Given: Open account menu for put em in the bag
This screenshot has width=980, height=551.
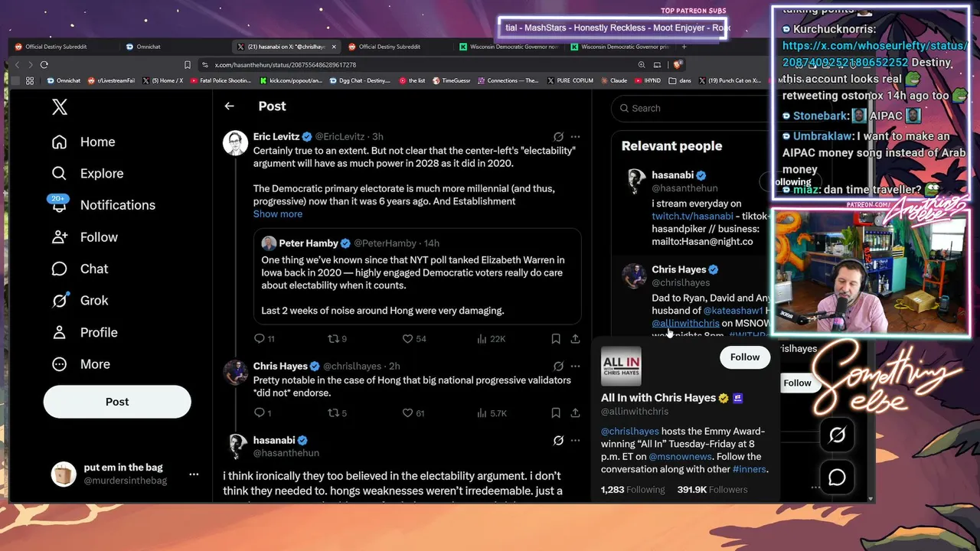Looking at the screenshot, I should point(194,474).
